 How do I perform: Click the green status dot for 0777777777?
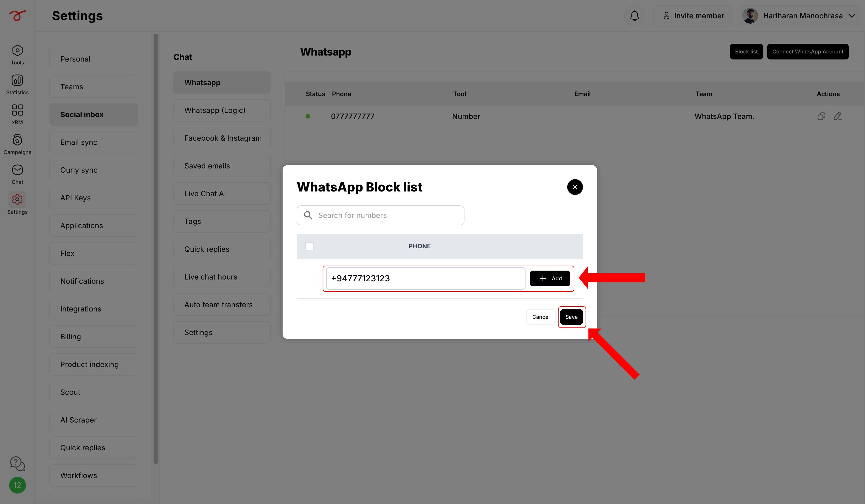coord(308,116)
